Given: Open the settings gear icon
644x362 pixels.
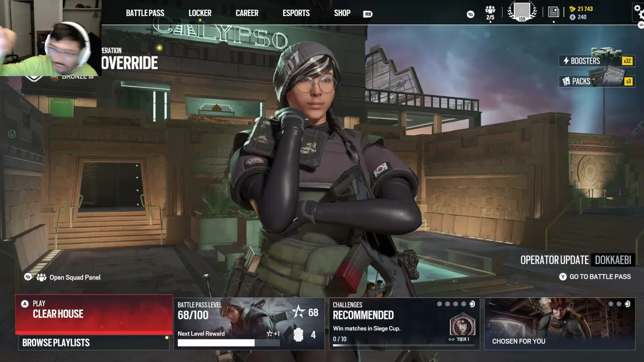Looking at the screenshot, I should click(638, 13).
